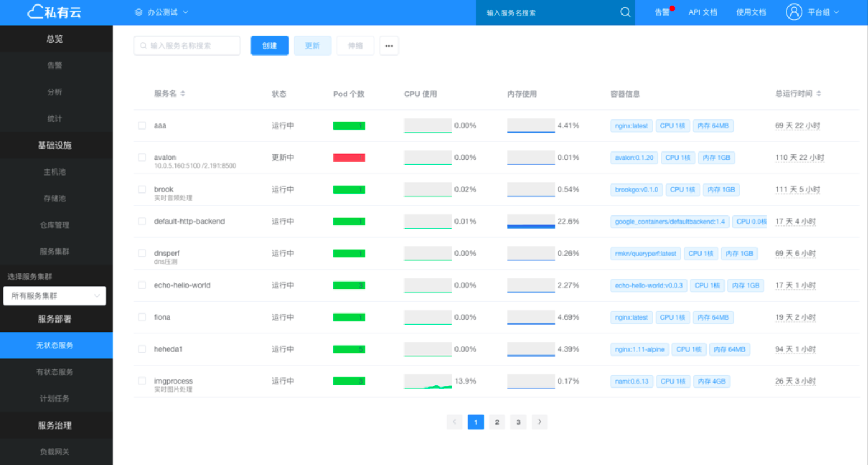
Task: Select the checkbox for avalon
Action: (x=142, y=158)
